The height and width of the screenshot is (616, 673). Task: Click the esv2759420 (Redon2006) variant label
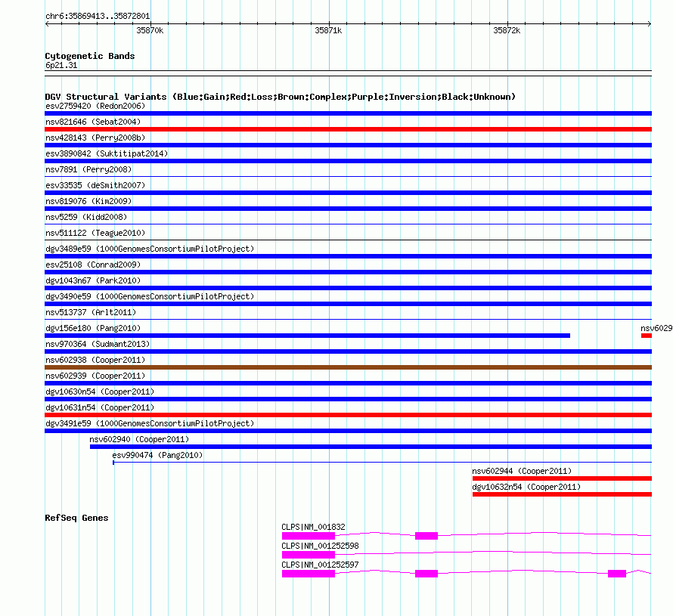(x=95, y=106)
